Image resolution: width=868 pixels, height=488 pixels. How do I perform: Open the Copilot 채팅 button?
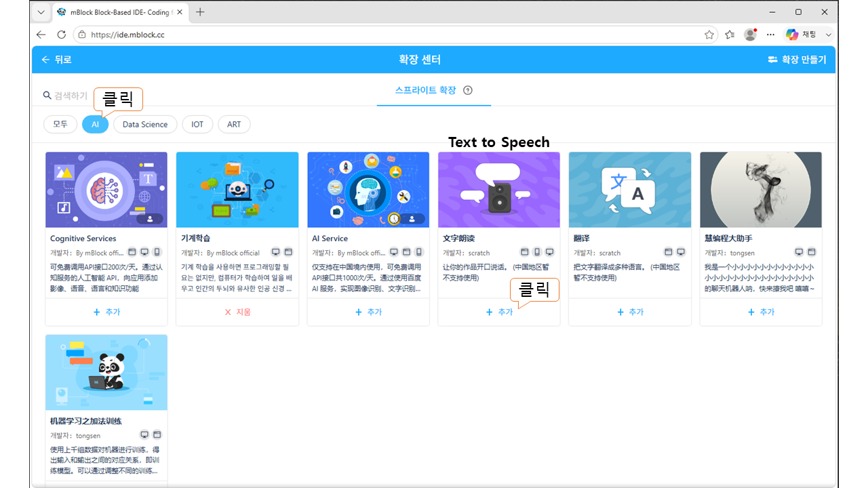click(802, 35)
